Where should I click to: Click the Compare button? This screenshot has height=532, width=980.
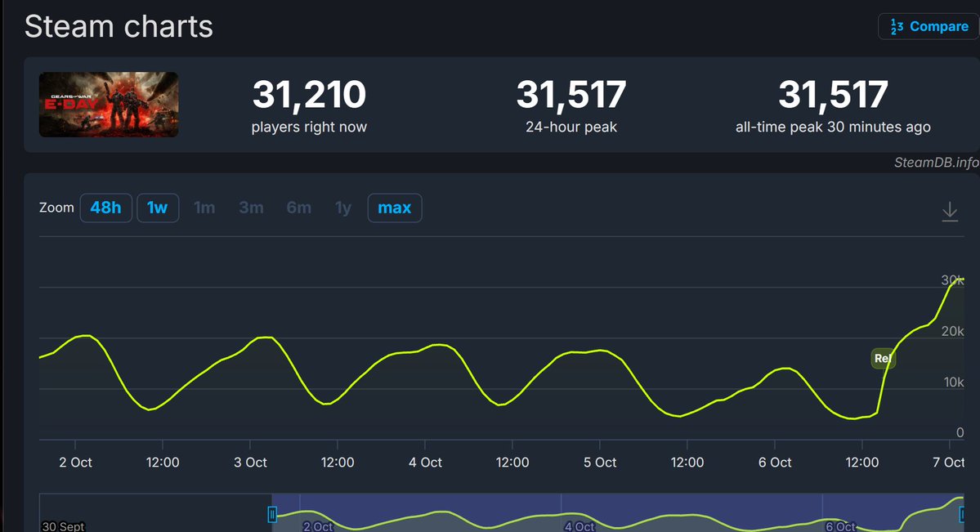click(929, 26)
